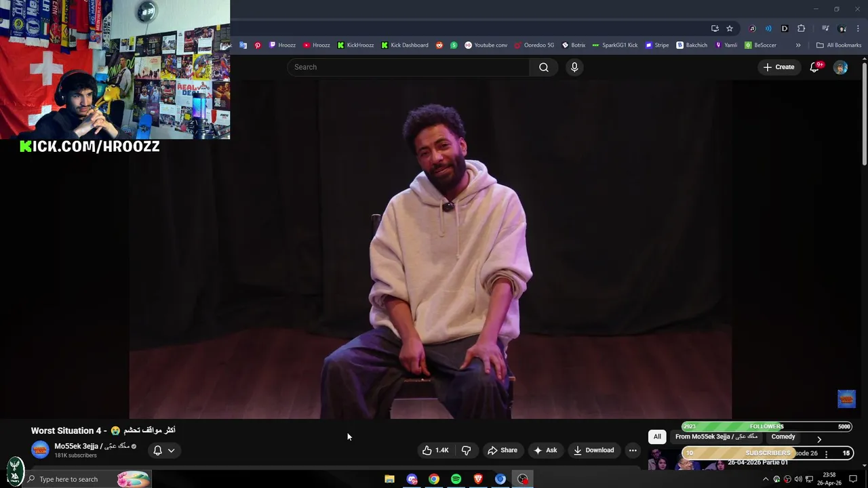The height and width of the screenshot is (488, 868).
Task: Open the more actions three-dot menu
Action: point(633,450)
